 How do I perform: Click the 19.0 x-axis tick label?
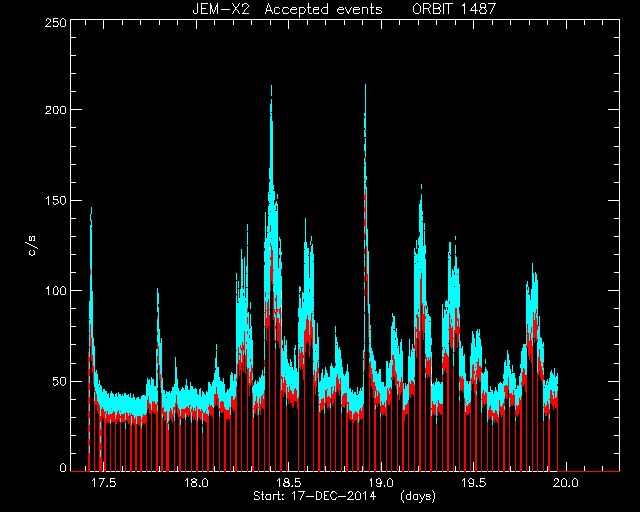381,483
